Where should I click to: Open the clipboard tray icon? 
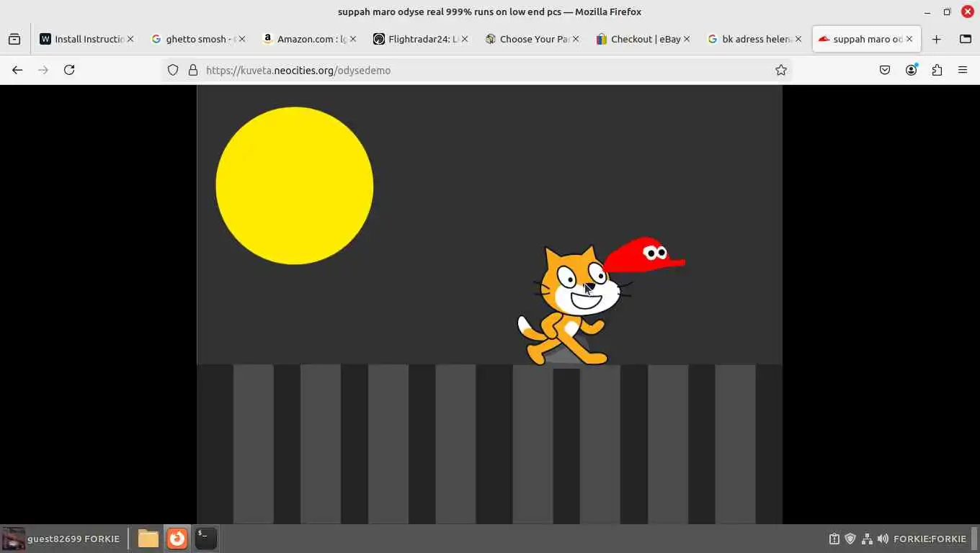[x=834, y=539]
